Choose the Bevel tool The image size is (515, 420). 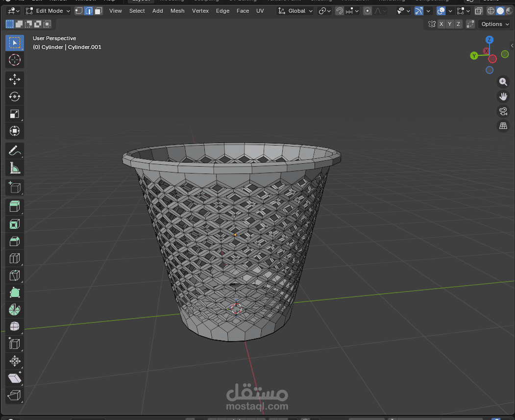point(15,242)
